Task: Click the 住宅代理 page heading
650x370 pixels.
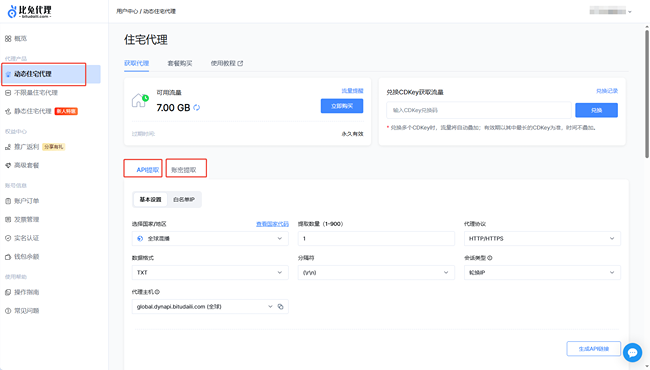Action: [146, 40]
